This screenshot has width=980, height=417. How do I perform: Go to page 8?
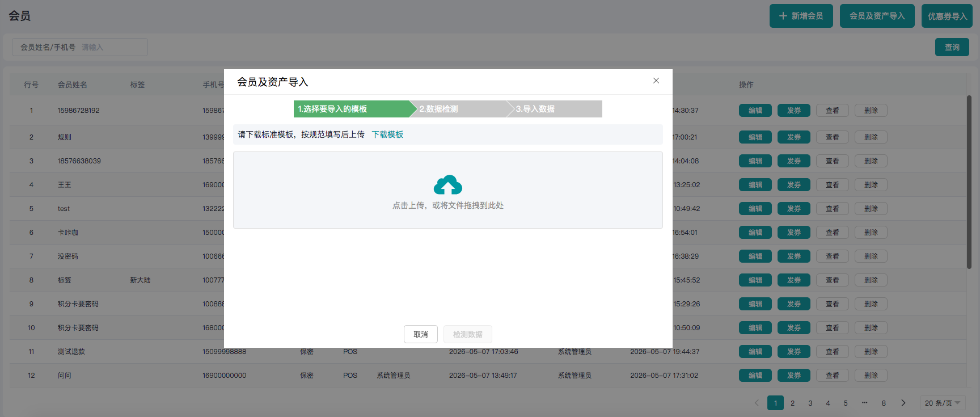tap(884, 403)
